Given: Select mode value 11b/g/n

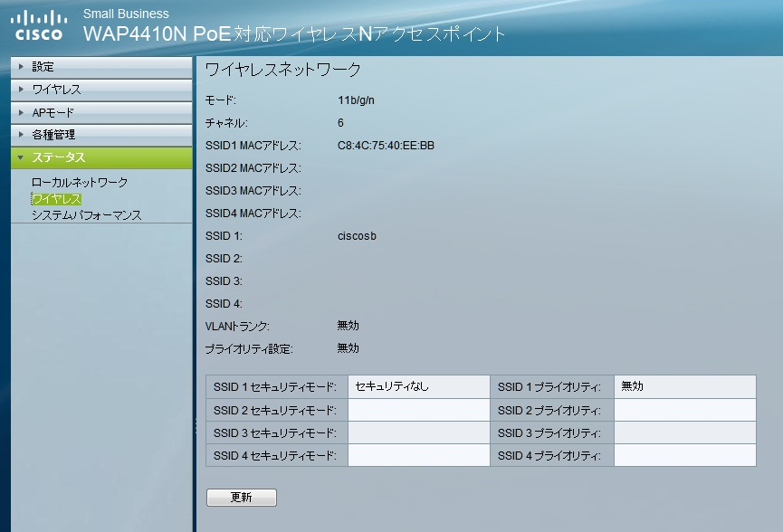Looking at the screenshot, I should coord(356,100).
